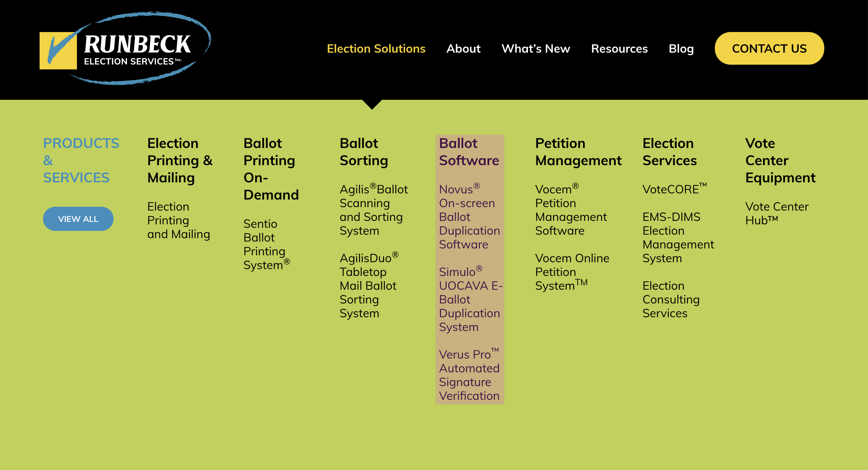Click the CONTACT US button
Viewport: 868px width, 470px height.
coord(769,49)
